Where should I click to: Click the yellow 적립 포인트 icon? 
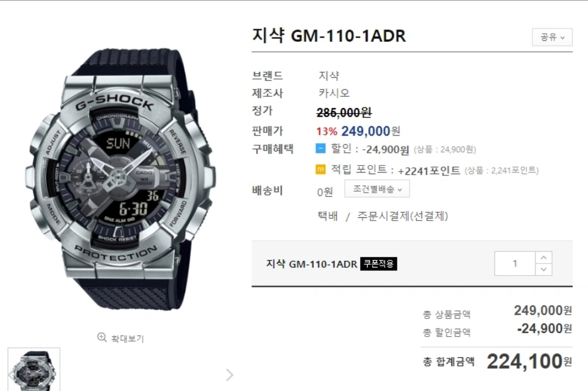(x=320, y=170)
